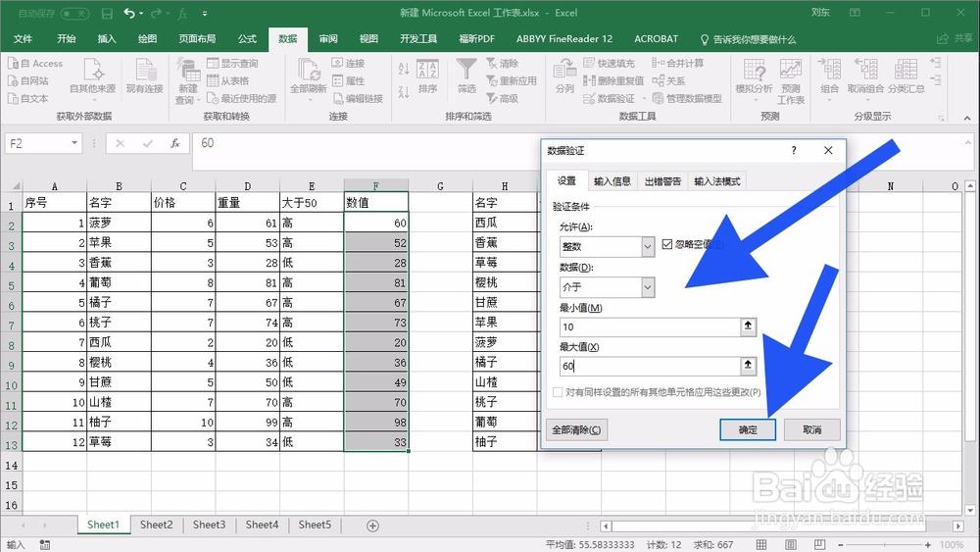
Task: Switch to 出错警告 tab in dialog
Action: (662, 181)
